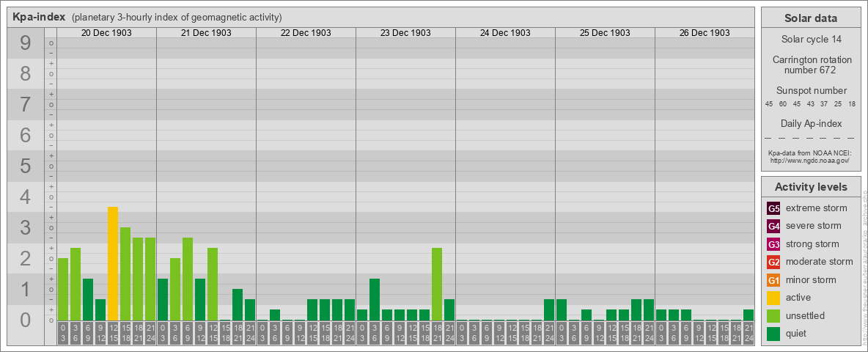Select the yellow 'active' legend swatch

pos(773,298)
